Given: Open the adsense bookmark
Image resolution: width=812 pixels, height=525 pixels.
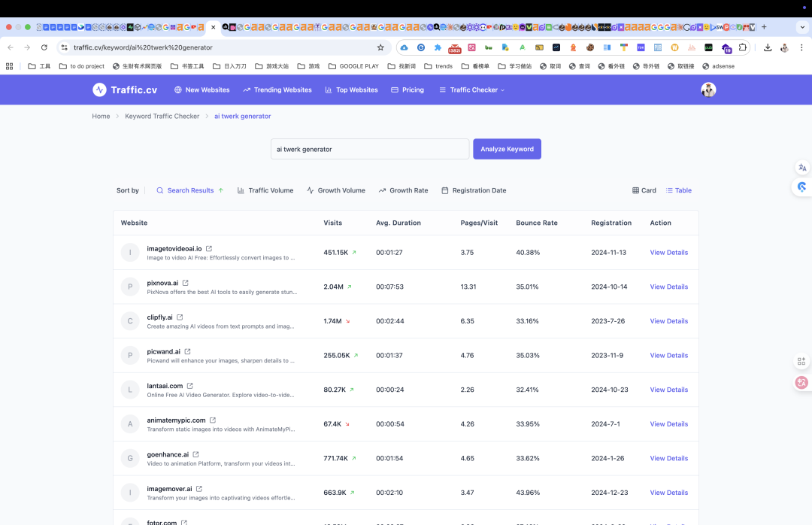Looking at the screenshot, I should (x=718, y=66).
